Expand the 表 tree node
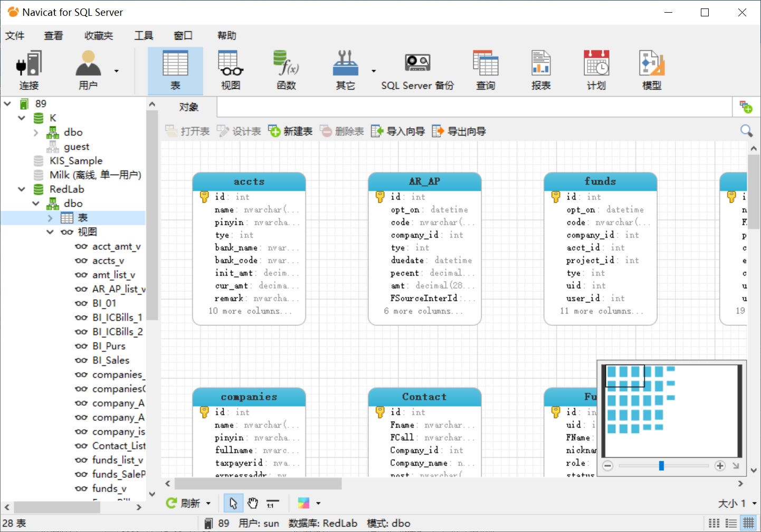 click(x=50, y=217)
